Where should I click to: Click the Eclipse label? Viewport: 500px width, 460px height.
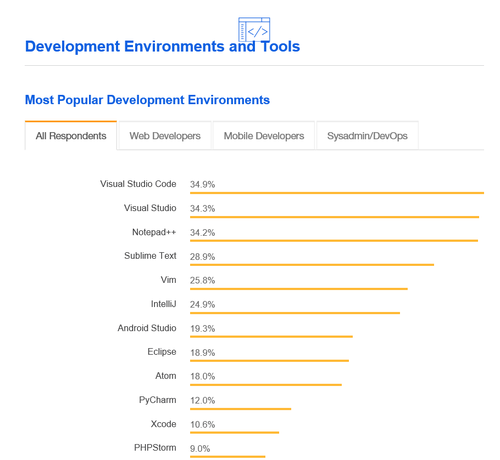(162, 352)
